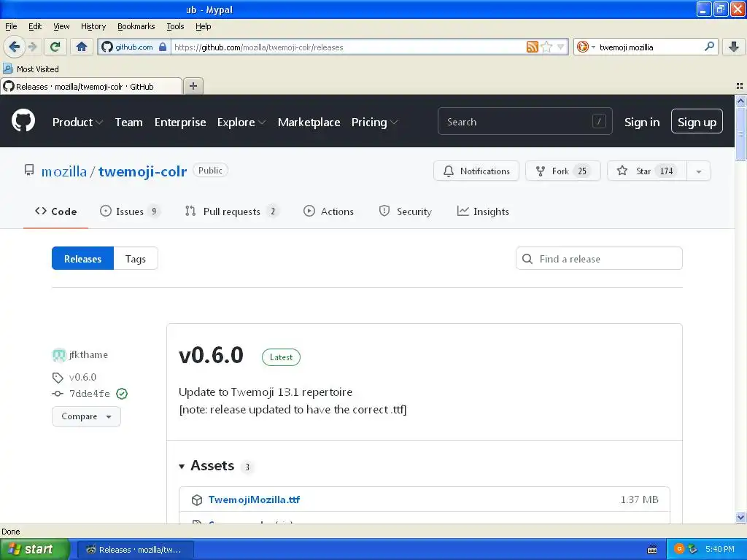The width and height of the screenshot is (747, 560).
Task: Open the address bar history dropdown arrow
Action: [561, 47]
